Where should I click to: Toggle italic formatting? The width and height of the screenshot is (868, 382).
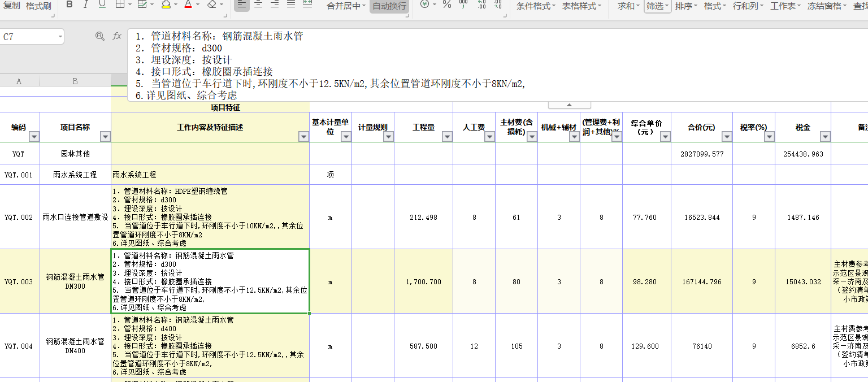click(86, 5)
